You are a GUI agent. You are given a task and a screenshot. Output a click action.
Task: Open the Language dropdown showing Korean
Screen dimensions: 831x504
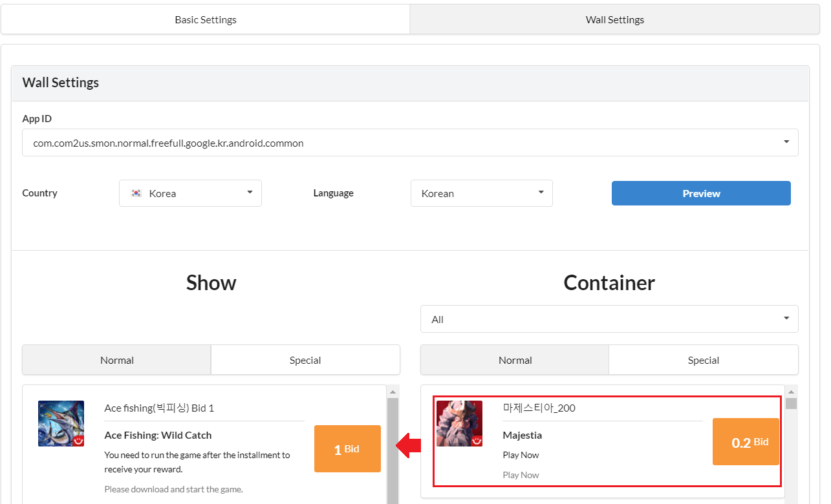coord(482,193)
